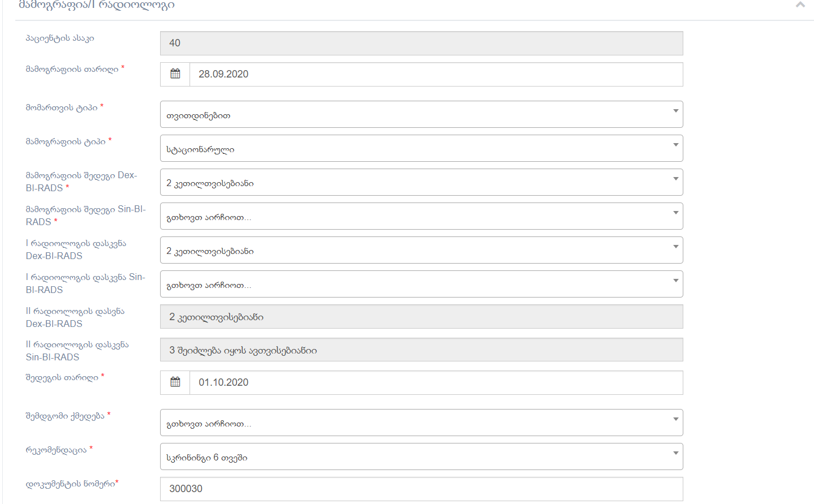The height and width of the screenshot is (504, 814).
Task: Open the მომართვის ტიპი dropdown
Action: [x=421, y=114]
